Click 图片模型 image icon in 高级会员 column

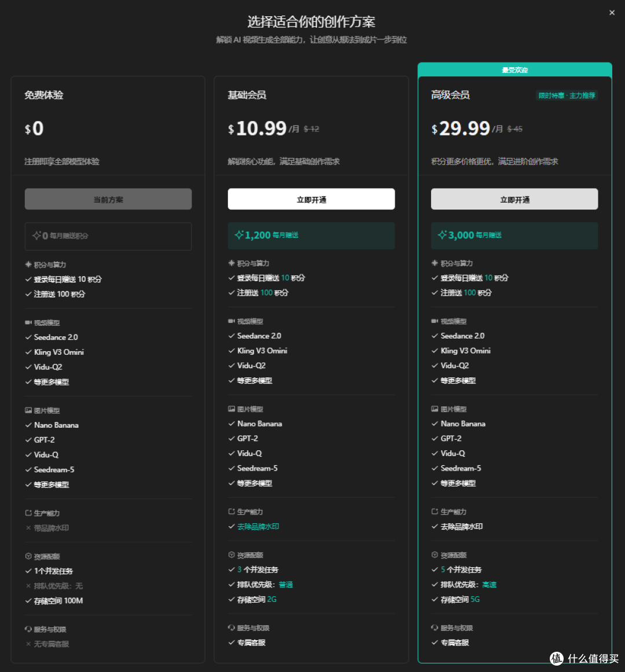coord(435,409)
